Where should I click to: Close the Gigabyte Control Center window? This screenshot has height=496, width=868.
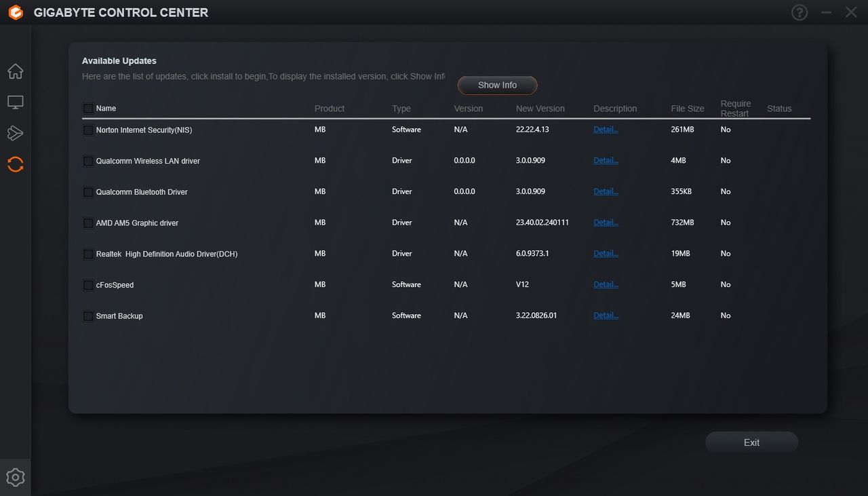(851, 12)
